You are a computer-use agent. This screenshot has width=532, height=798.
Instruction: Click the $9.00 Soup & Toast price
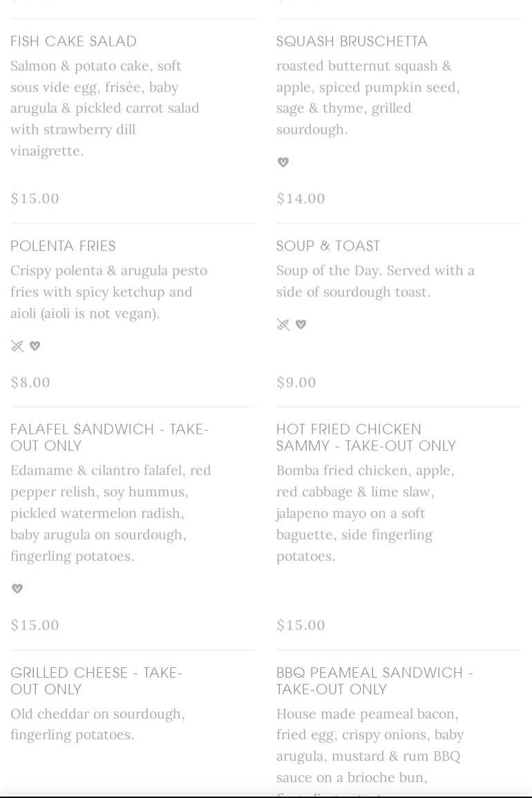click(296, 382)
